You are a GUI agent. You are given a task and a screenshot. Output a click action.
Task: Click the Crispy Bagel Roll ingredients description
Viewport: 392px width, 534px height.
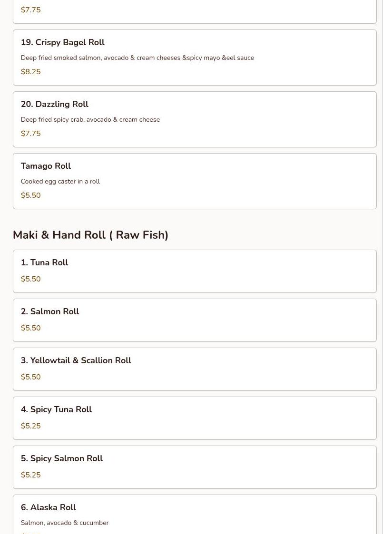(137, 58)
